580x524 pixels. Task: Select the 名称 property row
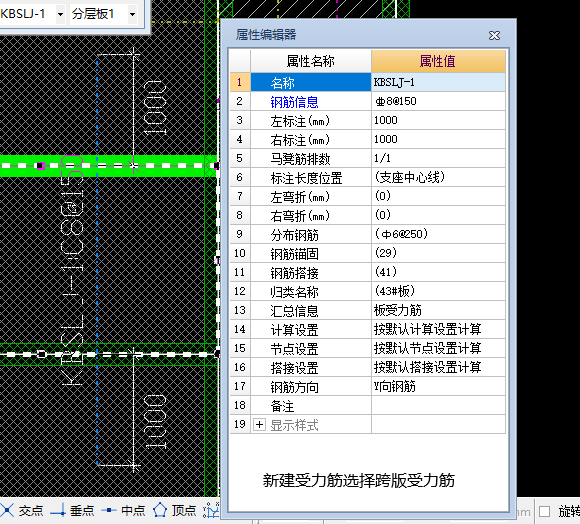click(x=311, y=82)
